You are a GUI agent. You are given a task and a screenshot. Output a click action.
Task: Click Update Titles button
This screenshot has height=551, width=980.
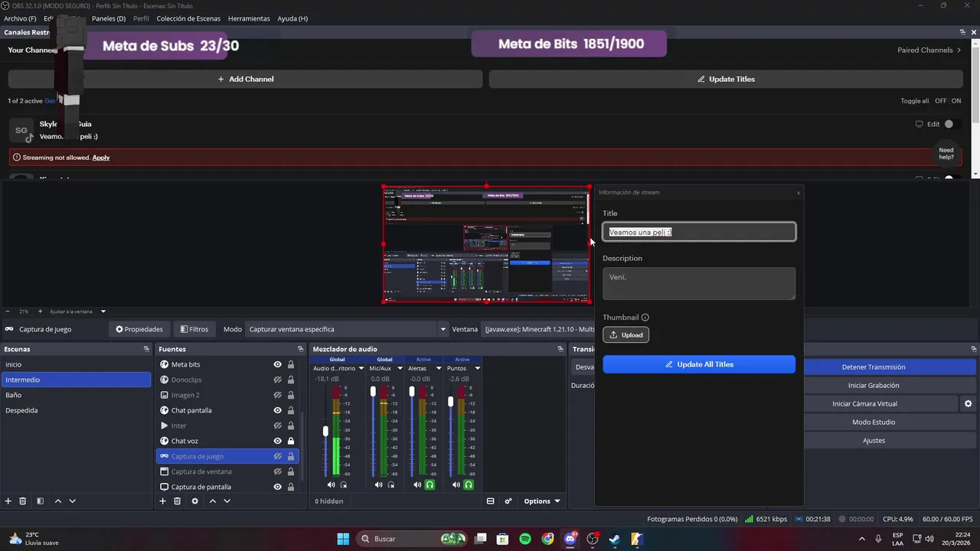coord(726,79)
